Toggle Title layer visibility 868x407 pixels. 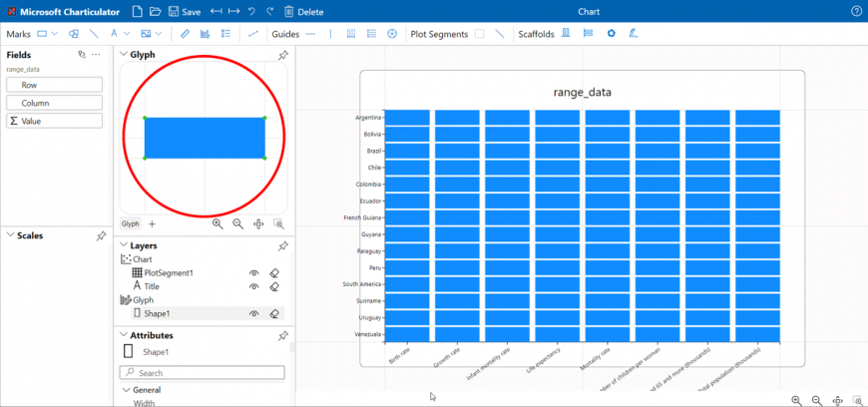point(254,286)
